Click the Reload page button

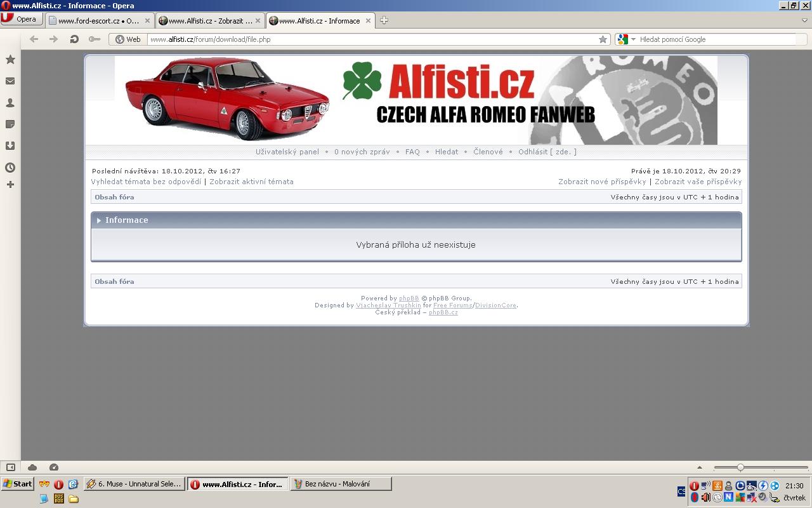tap(74, 39)
